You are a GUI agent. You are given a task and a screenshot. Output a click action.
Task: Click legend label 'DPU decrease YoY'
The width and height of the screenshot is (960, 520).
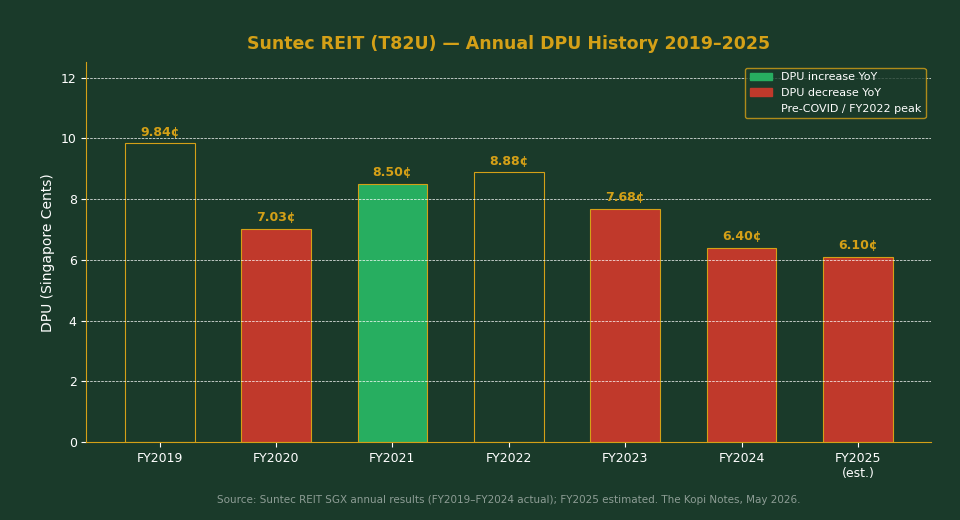831,92
